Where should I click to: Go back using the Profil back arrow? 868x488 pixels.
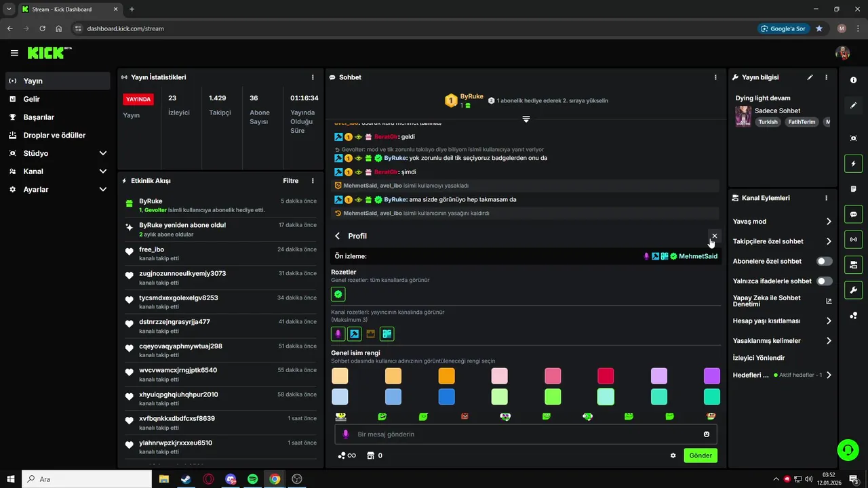pyautogui.click(x=338, y=236)
